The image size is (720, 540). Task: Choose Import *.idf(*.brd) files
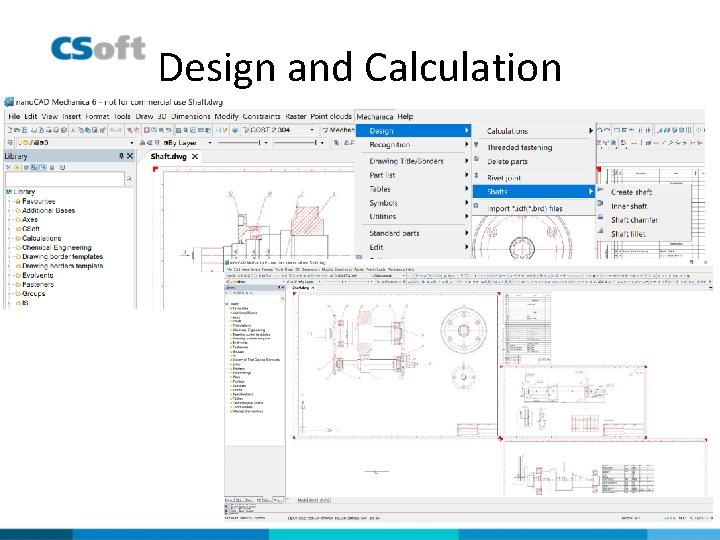pyautogui.click(x=534, y=208)
